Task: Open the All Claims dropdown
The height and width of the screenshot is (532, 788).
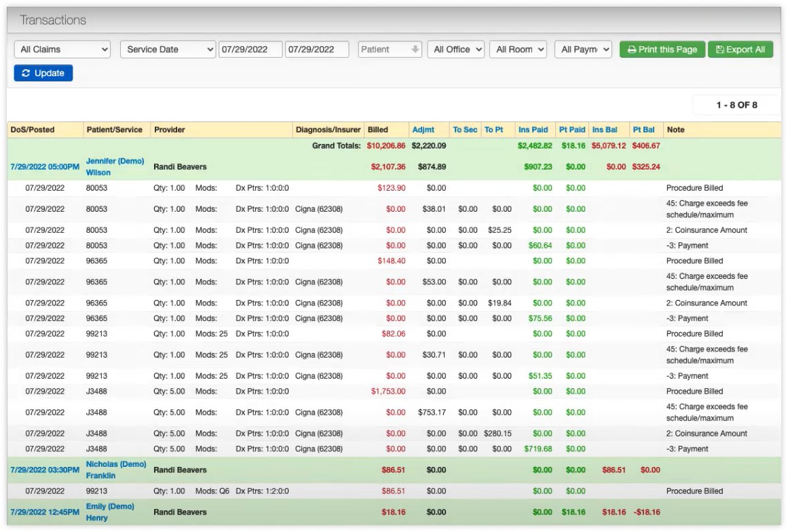Action: tap(62, 49)
